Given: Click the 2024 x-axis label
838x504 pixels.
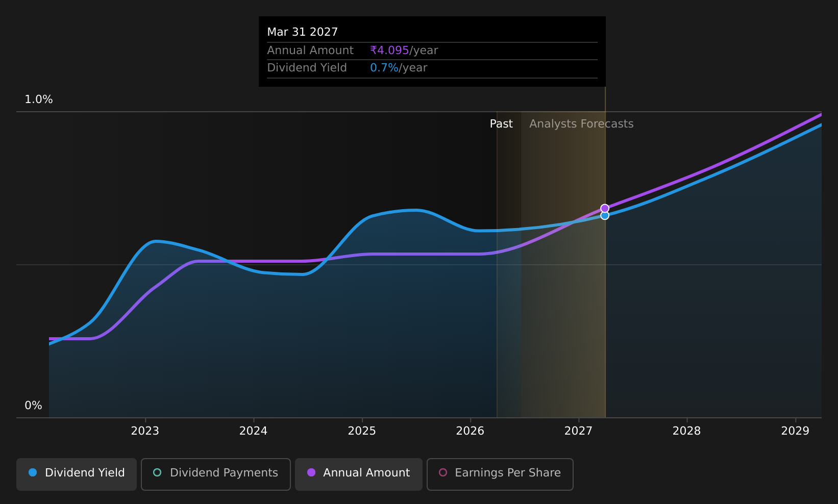Looking at the screenshot, I should tap(253, 431).
